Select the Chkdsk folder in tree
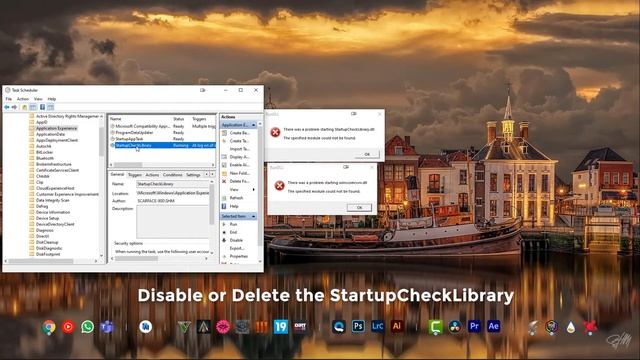 pyautogui.click(x=43, y=176)
